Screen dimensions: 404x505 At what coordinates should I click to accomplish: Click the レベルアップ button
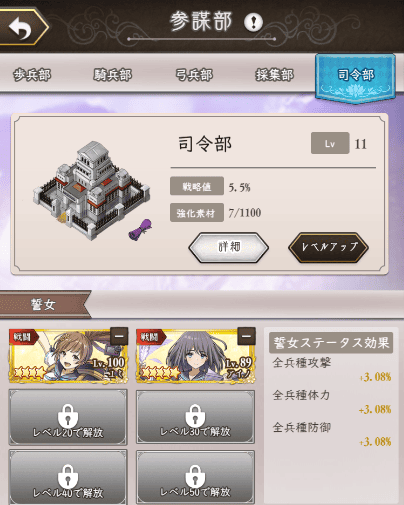[x=328, y=247]
